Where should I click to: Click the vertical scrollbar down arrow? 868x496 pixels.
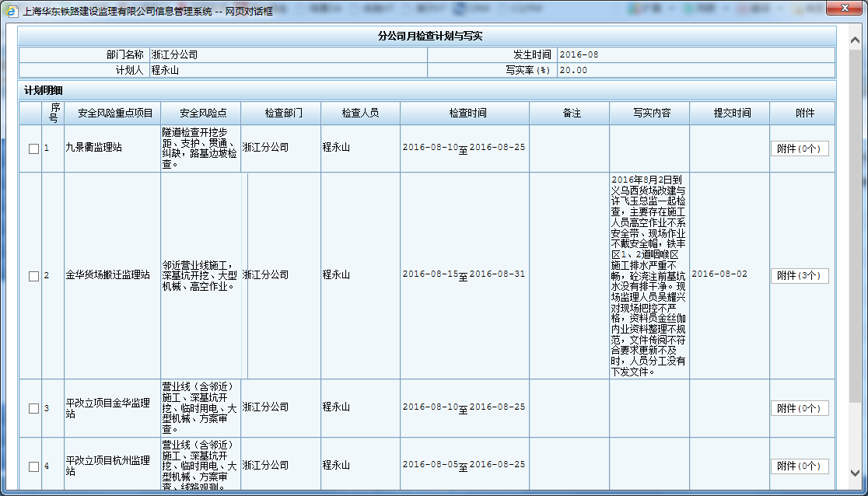click(854, 472)
